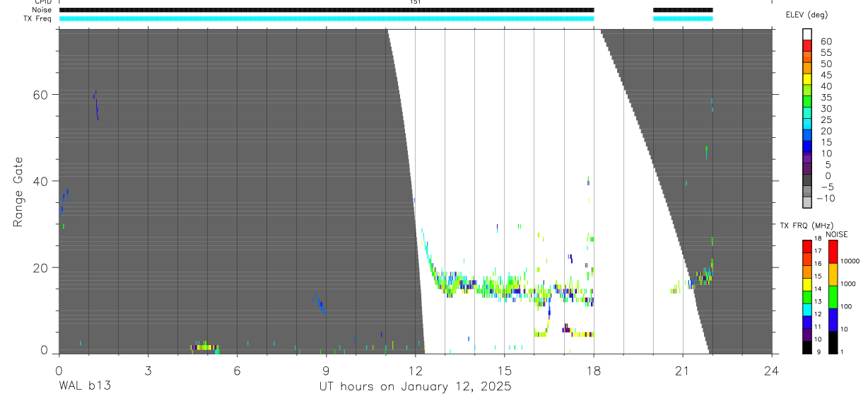Image resolution: width=868 pixels, height=401 pixels.
Task: Click the x-axis tick label "12"
Action: tap(415, 370)
